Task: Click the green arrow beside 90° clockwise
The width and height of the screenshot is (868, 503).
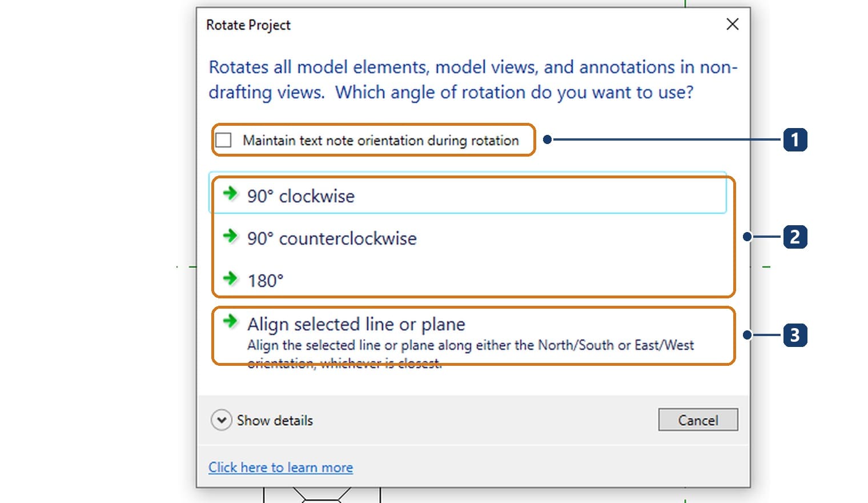Action: click(230, 193)
